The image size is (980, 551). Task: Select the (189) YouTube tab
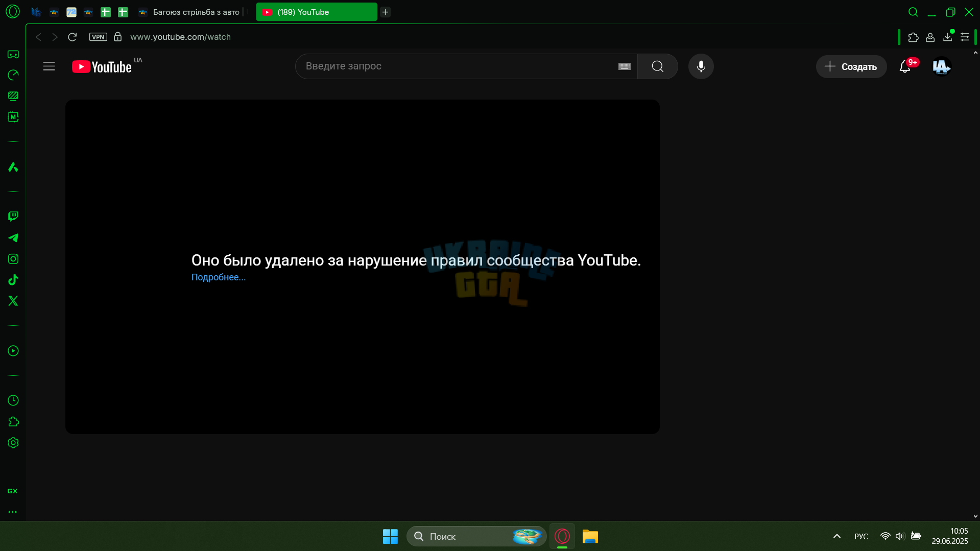[x=317, y=12]
